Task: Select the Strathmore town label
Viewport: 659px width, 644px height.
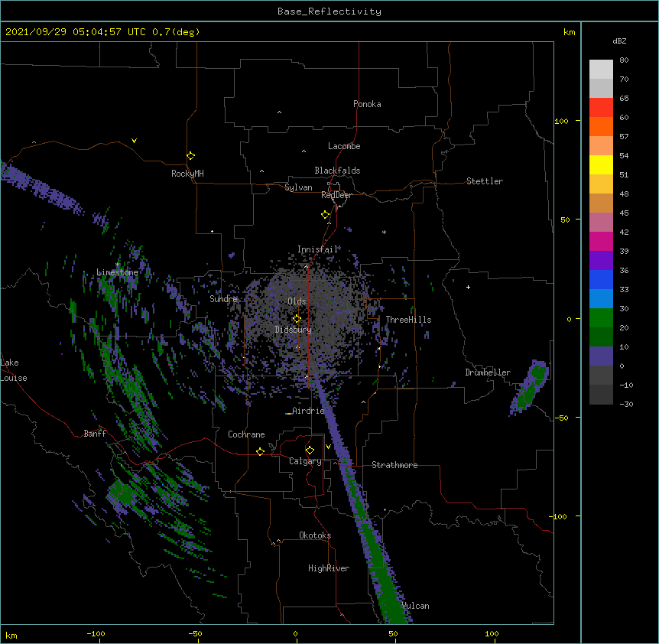Action: (394, 465)
